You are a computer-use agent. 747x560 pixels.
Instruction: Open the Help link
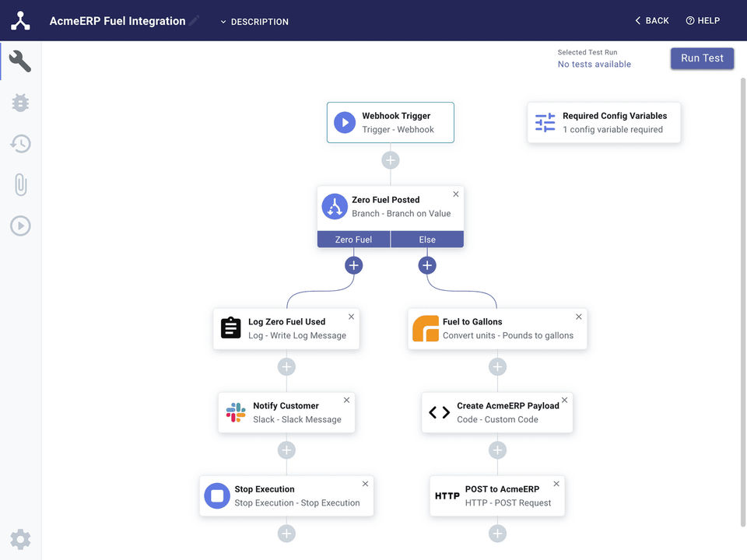[x=703, y=21]
